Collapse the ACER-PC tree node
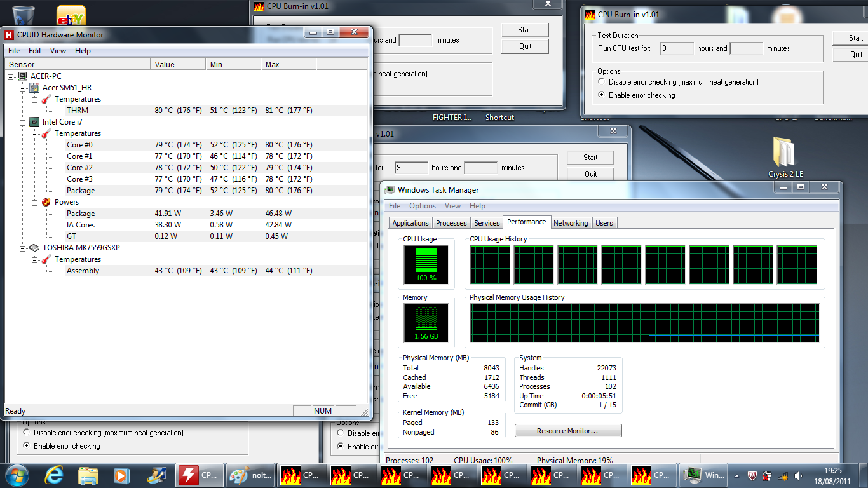The width and height of the screenshot is (868, 488). (11, 76)
